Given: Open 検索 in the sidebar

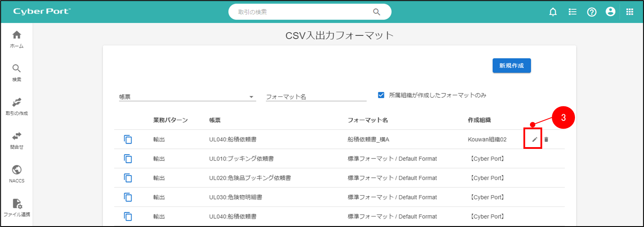Looking at the screenshot, I should click(x=17, y=72).
